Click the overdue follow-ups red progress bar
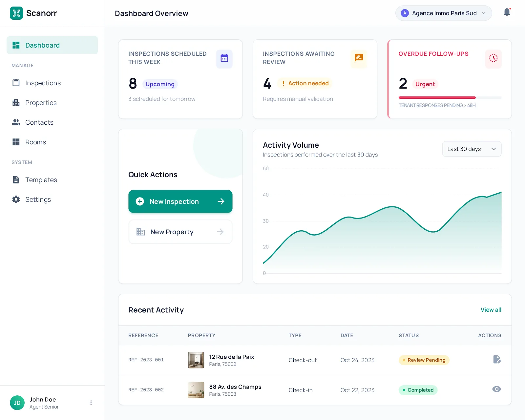The width and height of the screenshot is (525, 420). coord(437,97)
